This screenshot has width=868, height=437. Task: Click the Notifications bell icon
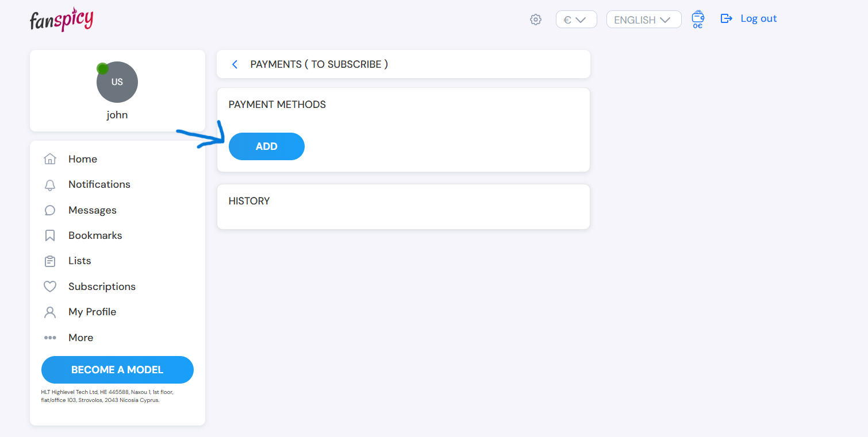coord(50,185)
